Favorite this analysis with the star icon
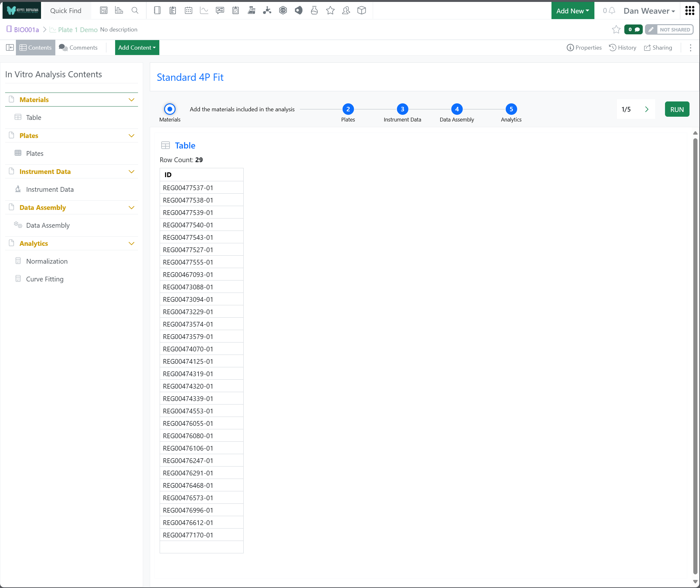The image size is (700, 588). 616,30
